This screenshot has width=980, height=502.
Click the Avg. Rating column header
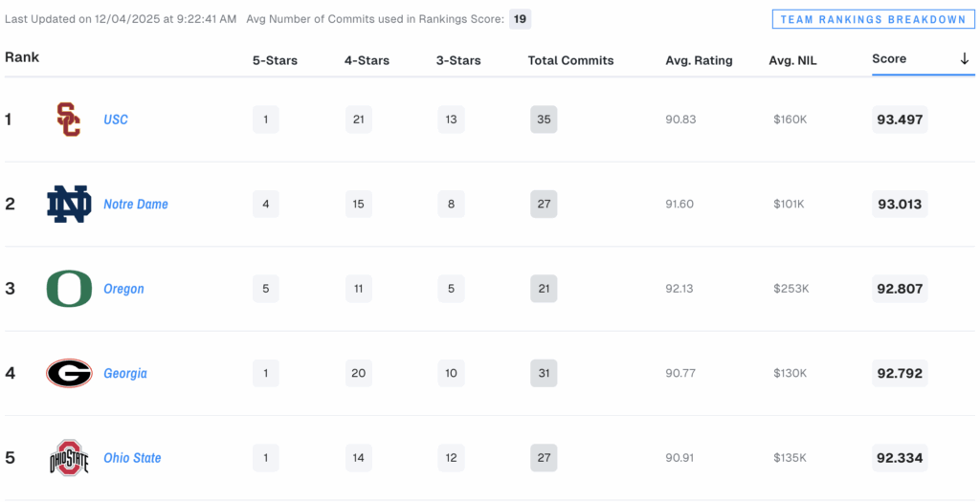pyautogui.click(x=699, y=60)
